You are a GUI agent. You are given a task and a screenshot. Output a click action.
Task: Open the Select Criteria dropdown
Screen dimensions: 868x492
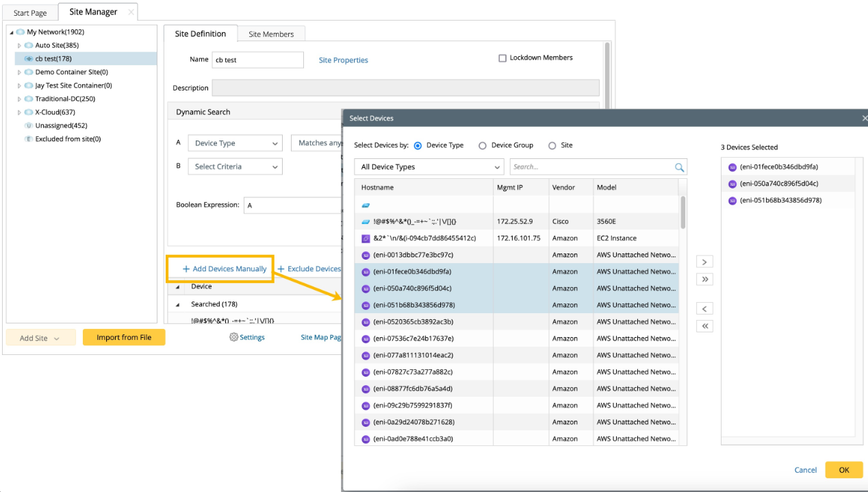click(x=235, y=167)
